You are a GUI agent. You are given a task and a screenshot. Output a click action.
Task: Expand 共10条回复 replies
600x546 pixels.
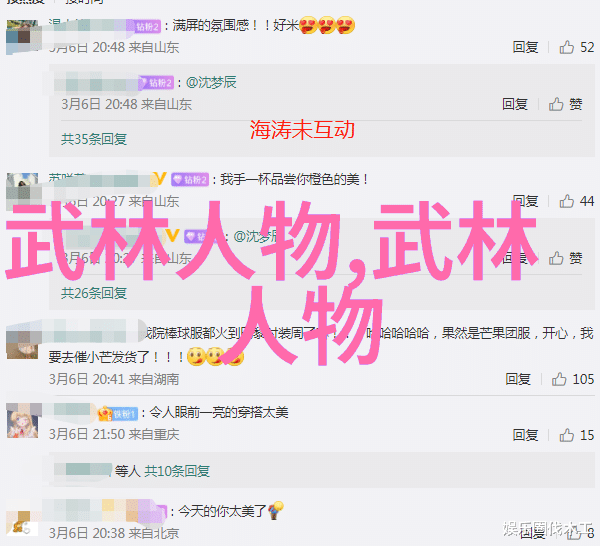pos(177,471)
